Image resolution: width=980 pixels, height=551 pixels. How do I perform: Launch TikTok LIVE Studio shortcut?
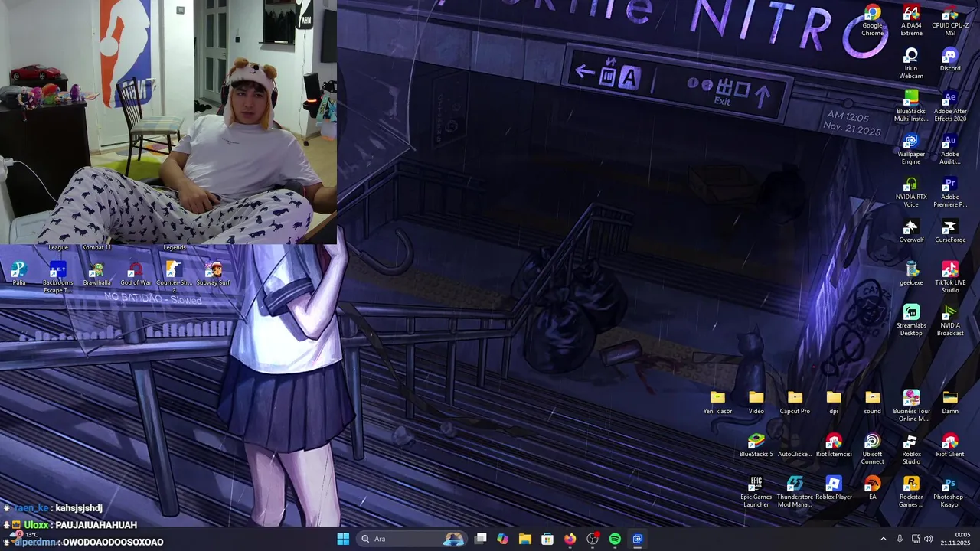[950, 278]
